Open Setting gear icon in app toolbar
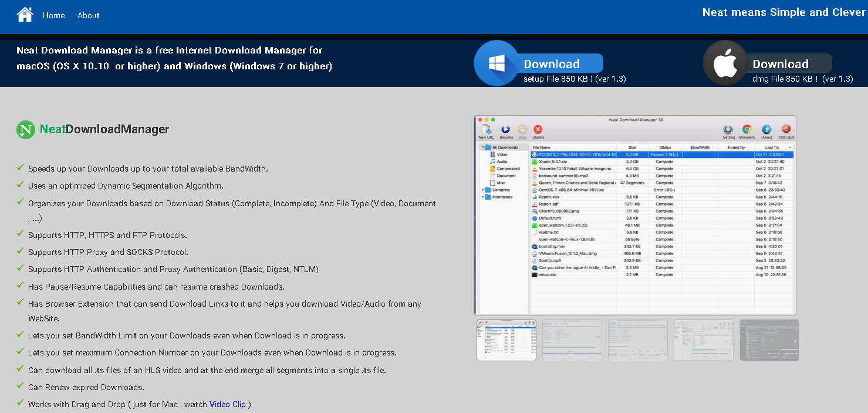868x413 pixels. 728,130
